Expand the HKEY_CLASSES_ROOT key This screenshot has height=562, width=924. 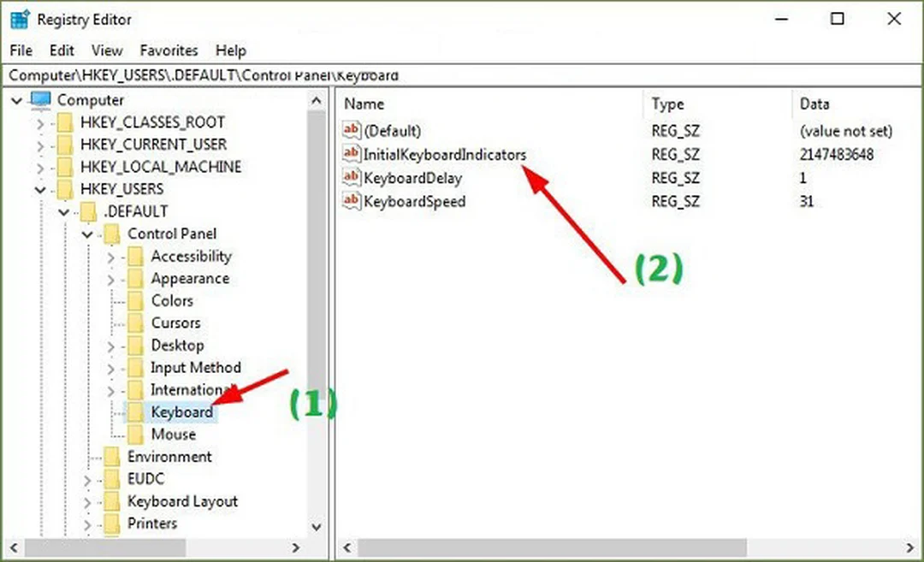coord(40,123)
